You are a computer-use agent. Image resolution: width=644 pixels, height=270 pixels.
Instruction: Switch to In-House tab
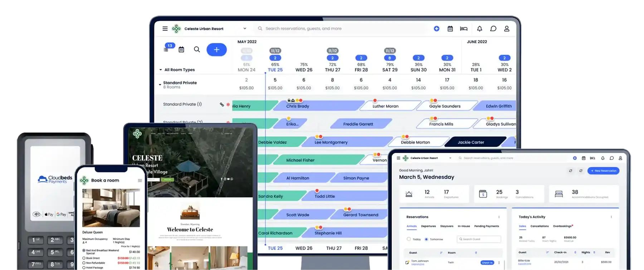[464, 226]
